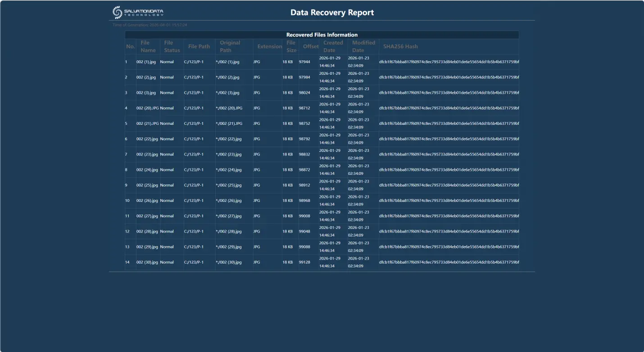The width and height of the screenshot is (644, 352).
Task: Sort by the Modified Date column header
Action: [x=363, y=46]
